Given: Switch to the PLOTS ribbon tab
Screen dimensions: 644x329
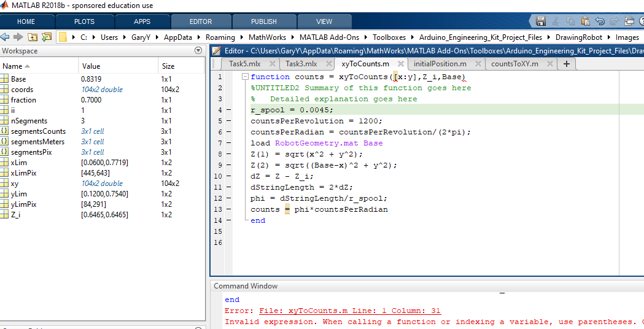Looking at the screenshot, I should (84, 21).
